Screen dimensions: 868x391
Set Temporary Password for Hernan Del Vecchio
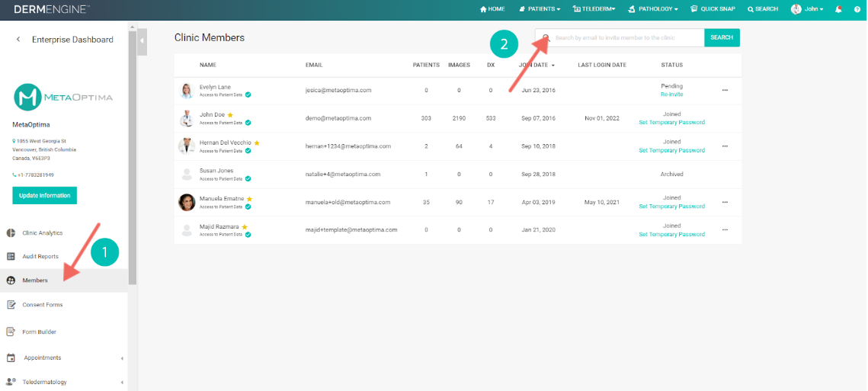pyautogui.click(x=672, y=151)
